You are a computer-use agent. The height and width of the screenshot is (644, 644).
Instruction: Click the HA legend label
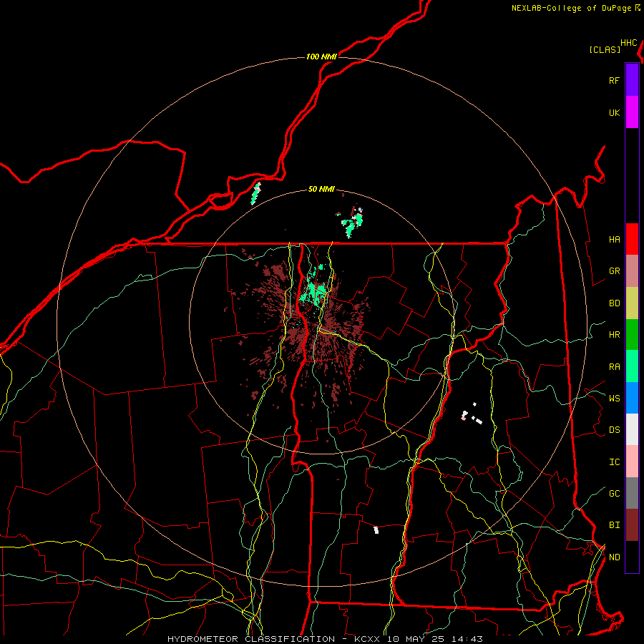click(x=614, y=239)
